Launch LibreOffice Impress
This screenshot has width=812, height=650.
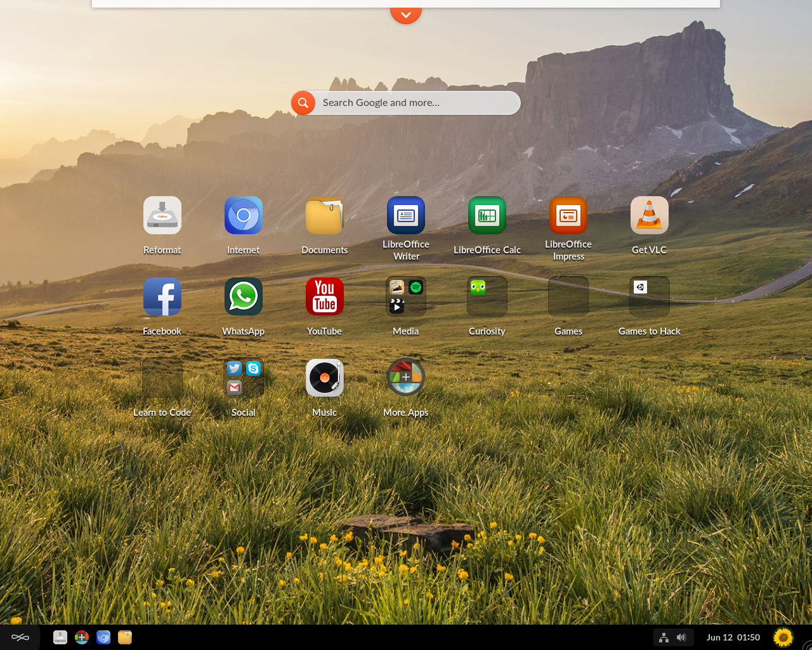tap(568, 215)
